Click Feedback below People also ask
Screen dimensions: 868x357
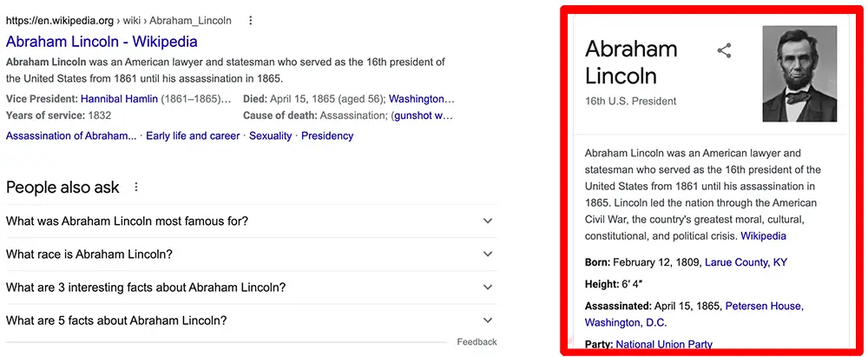(477, 342)
